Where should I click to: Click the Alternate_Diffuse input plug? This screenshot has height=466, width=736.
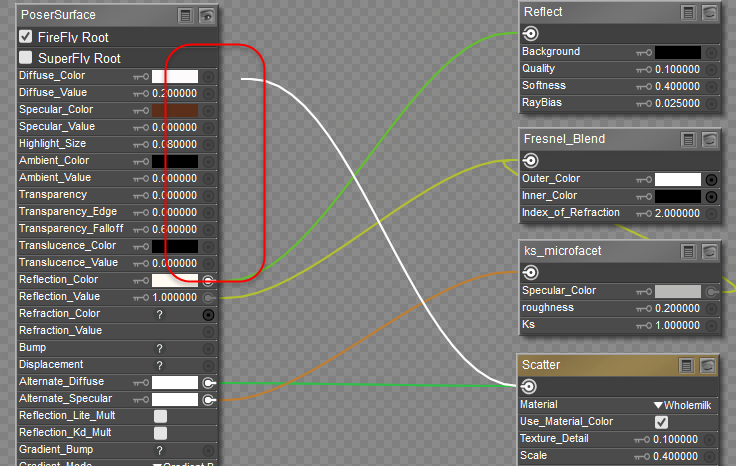208,382
